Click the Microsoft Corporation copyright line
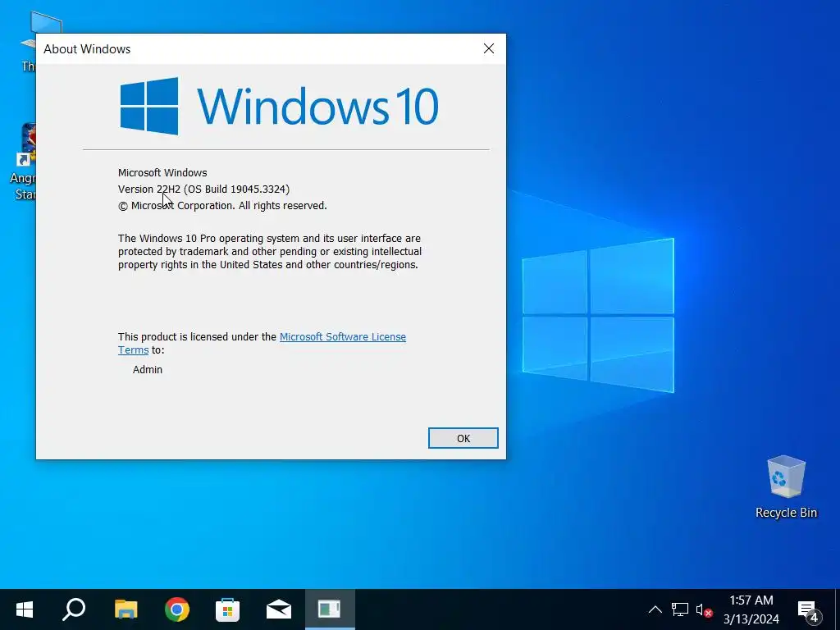 click(x=222, y=206)
